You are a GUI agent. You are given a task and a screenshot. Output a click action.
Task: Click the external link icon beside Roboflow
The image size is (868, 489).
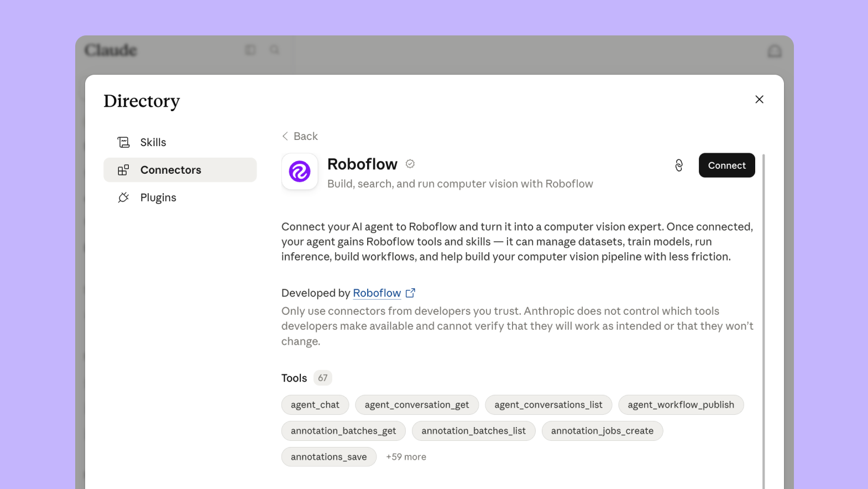410,293
